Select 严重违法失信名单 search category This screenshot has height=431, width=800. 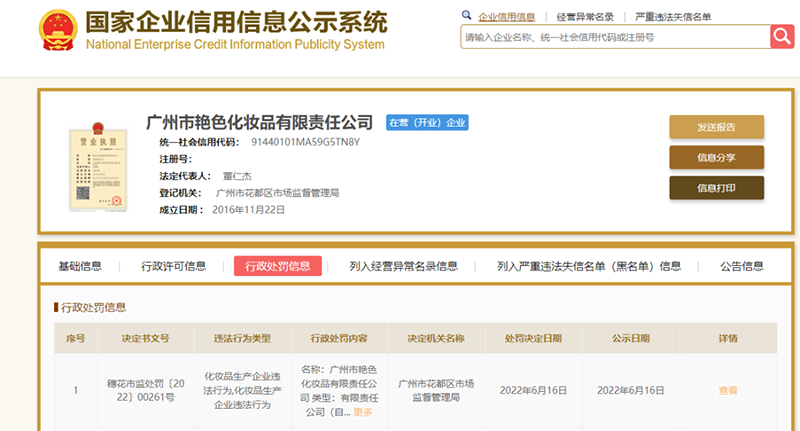(x=672, y=17)
